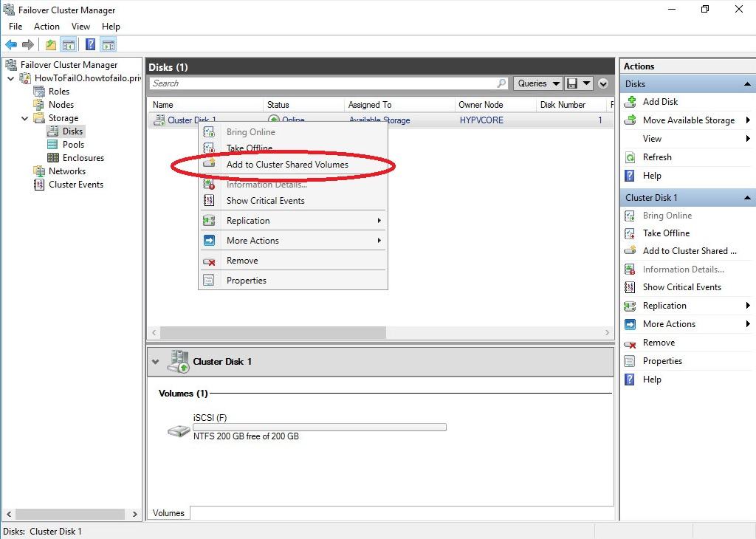The width and height of the screenshot is (756, 539).
Task: Click the disks list horizontal scrollbar
Action: (x=273, y=333)
